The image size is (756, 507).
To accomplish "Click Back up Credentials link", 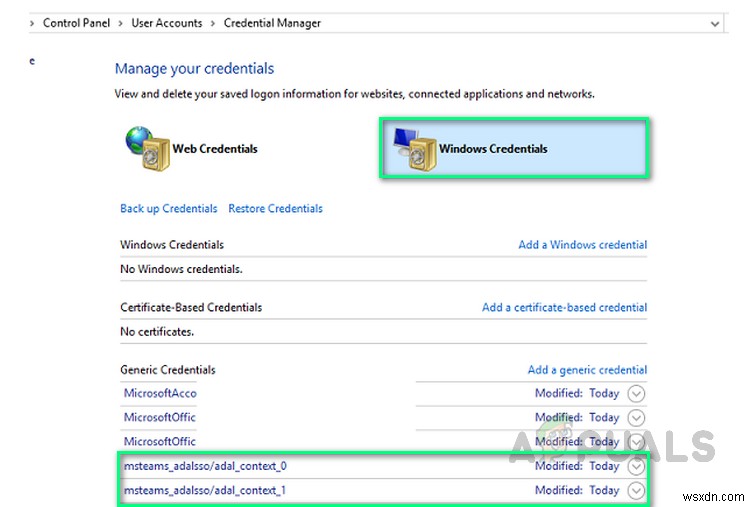I will pos(168,209).
